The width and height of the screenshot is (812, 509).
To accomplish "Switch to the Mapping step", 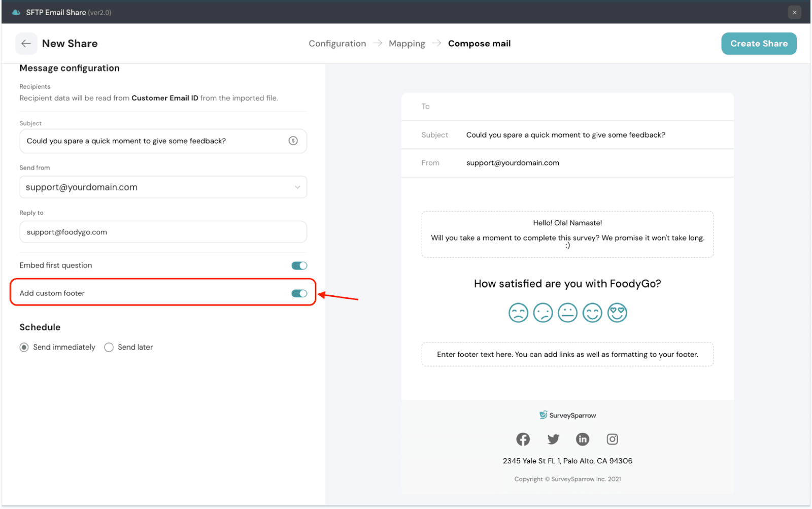I will (407, 44).
